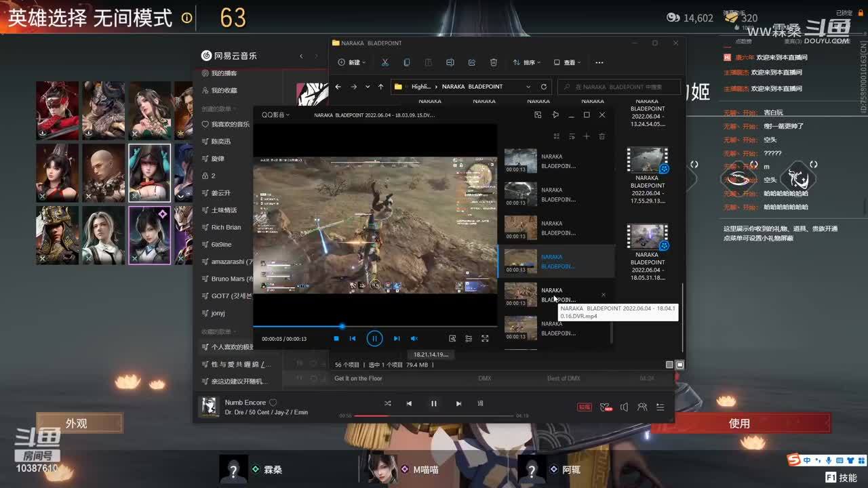Open the three-dot more options in File Explorer
This screenshot has height=488, width=868.
(599, 62)
